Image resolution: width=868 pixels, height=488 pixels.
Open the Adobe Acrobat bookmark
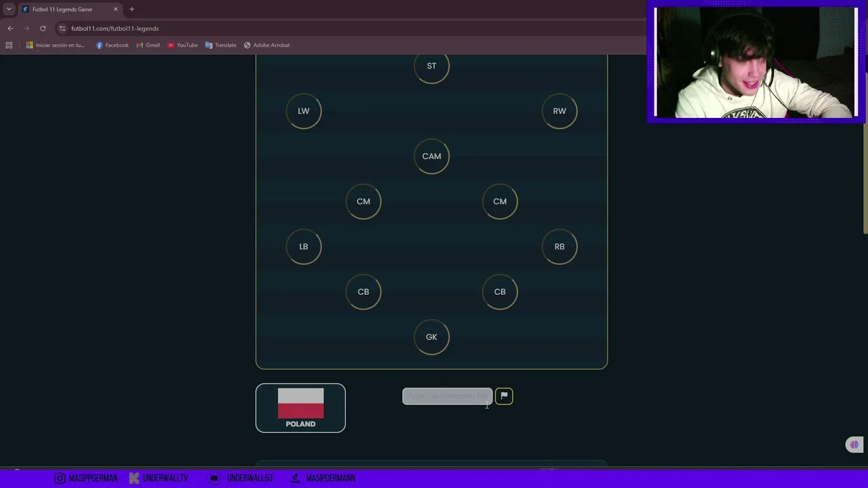coord(267,45)
